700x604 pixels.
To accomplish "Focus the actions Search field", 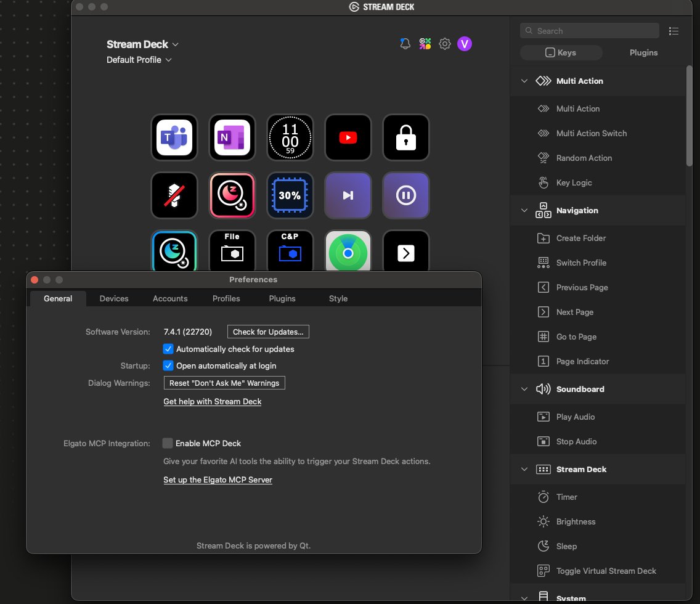I will click(589, 31).
